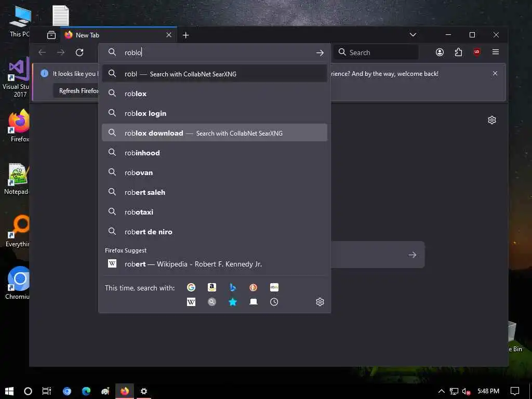Open Firefox View button
This screenshot has height=399, width=532.
(x=51, y=35)
